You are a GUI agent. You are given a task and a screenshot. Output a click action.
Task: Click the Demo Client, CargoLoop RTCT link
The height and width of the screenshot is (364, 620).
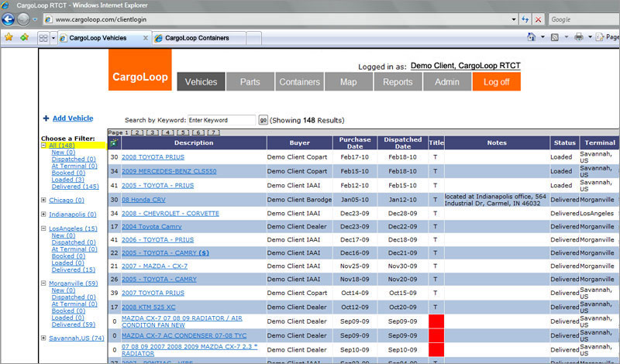(466, 66)
